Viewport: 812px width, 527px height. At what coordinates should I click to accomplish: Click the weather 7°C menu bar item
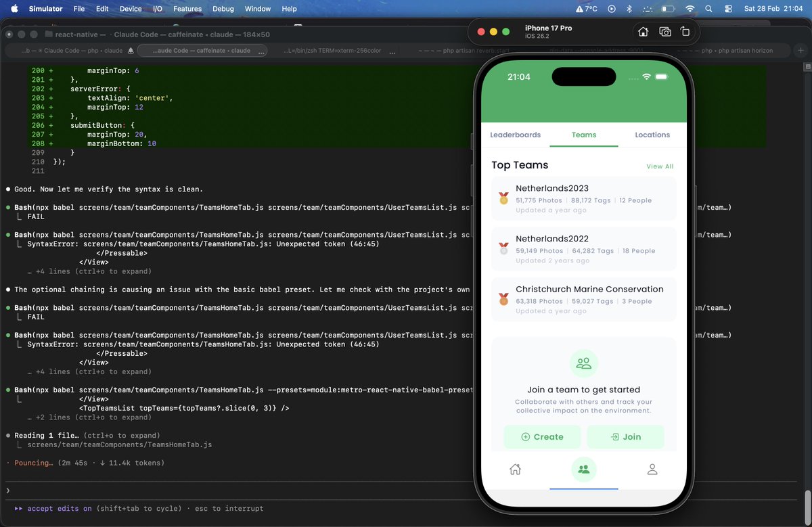click(x=587, y=9)
